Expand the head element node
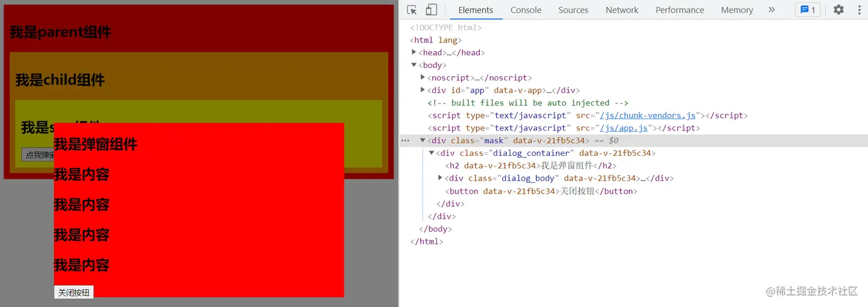The height and width of the screenshot is (307, 868). click(414, 52)
